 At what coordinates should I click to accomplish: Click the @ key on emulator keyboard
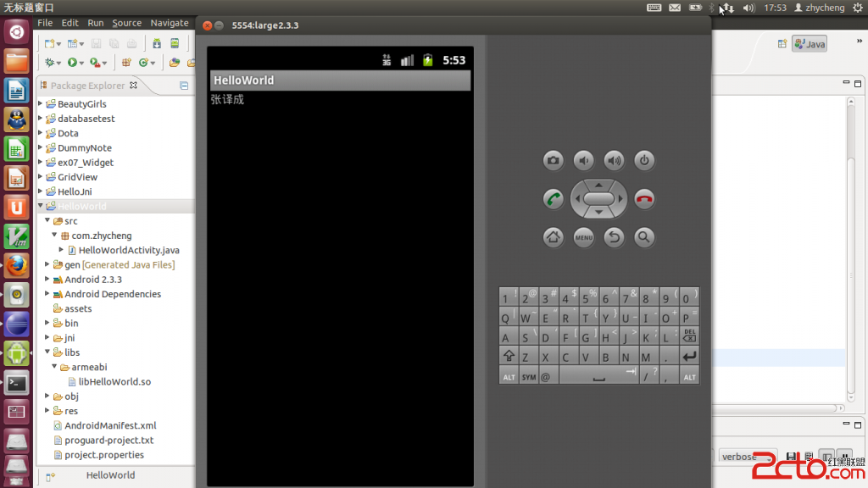tap(548, 376)
